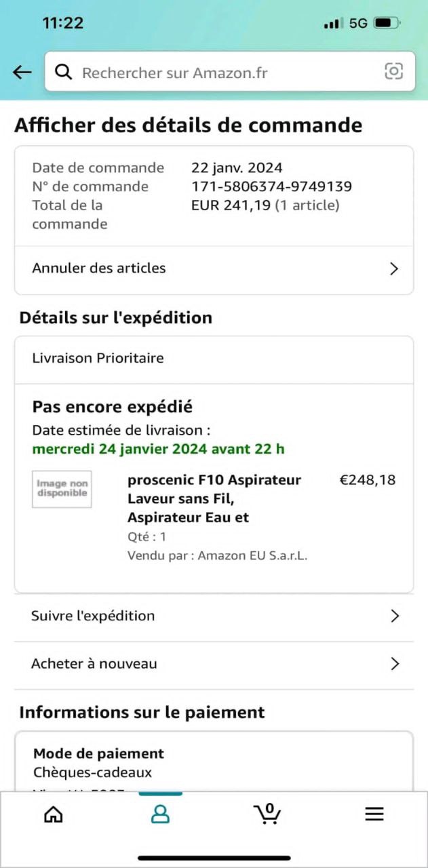Screen dimensions: 428x868
Task: Expand the Acheter à nouveau chevron
Action: (x=395, y=664)
